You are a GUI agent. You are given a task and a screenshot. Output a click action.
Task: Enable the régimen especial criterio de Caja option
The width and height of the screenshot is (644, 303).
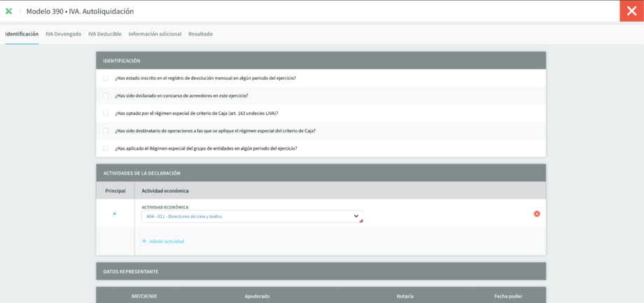[x=106, y=113]
